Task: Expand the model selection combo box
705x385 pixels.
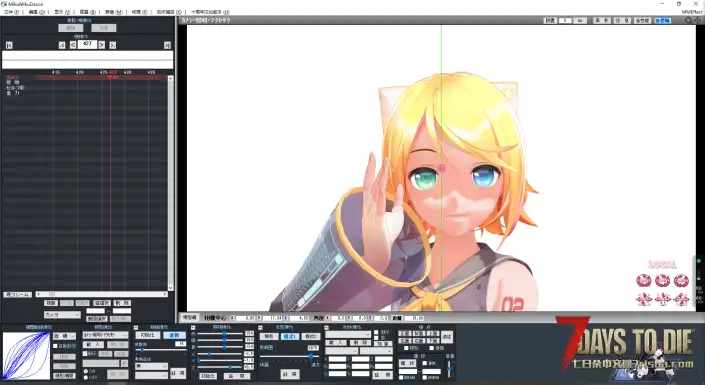Action: click(x=105, y=335)
